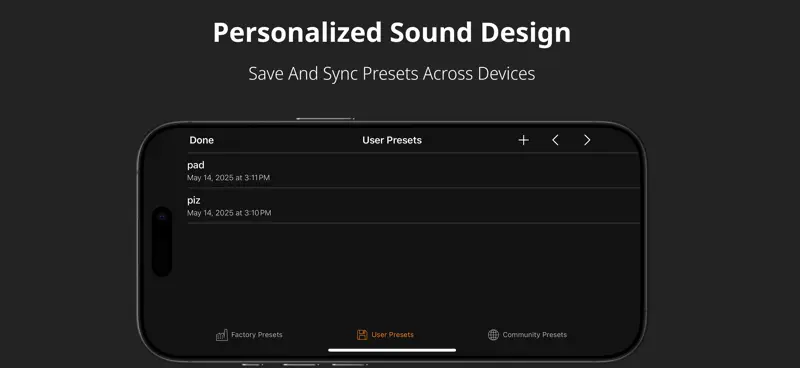This screenshot has height=368, width=800.
Task: Click date "May 14, 2025 at 3:10 PM"
Action: 229,213
